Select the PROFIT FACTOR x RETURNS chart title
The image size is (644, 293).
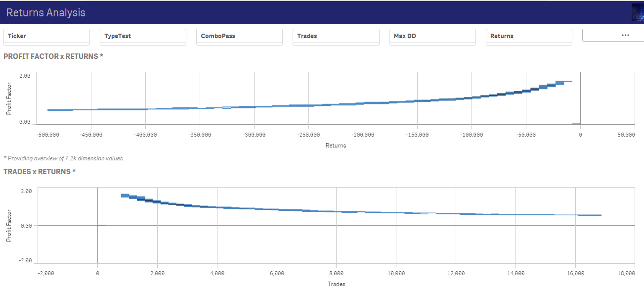coord(53,56)
